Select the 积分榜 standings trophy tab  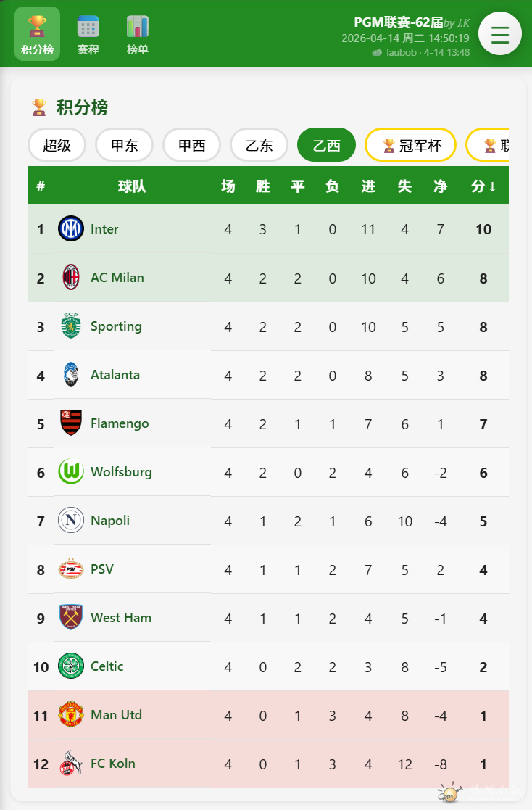coord(37,34)
